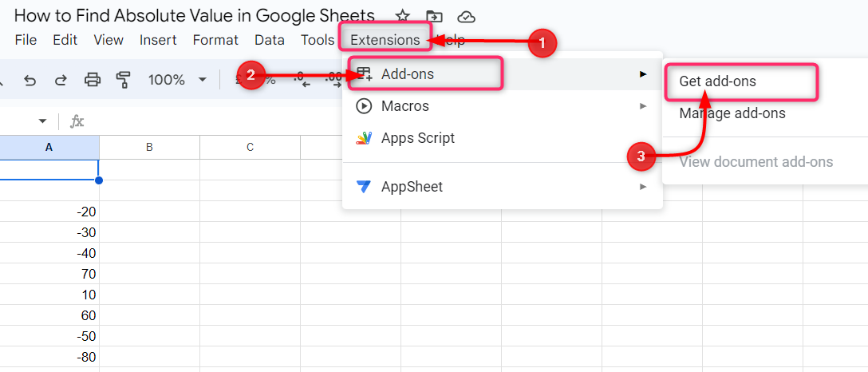868x372 pixels.
Task: Choose Get add-ons from submenu
Action: coord(717,81)
